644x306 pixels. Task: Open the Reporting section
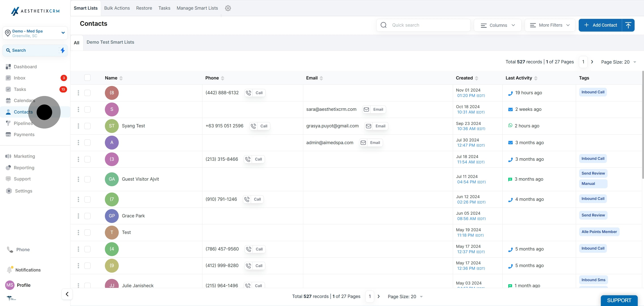coord(24,168)
